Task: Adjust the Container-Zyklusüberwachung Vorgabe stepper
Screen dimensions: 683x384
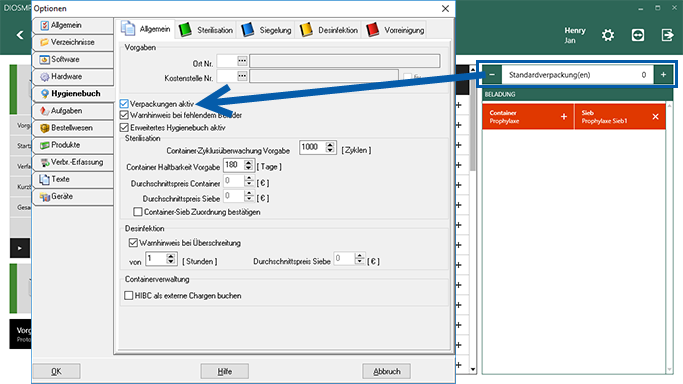Action: [330, 147]
